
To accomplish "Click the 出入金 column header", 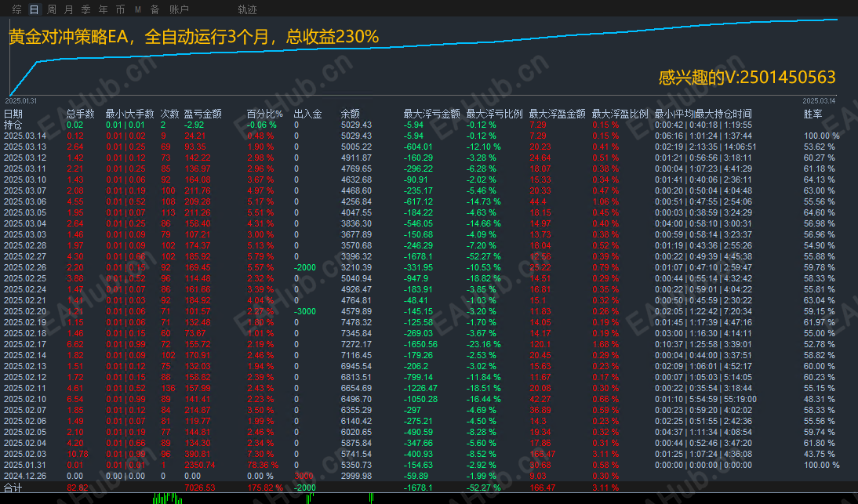I will (307, 114).
